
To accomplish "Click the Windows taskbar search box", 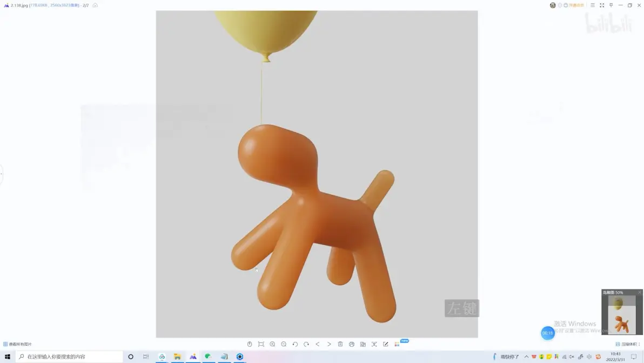I will coord(69,357).
